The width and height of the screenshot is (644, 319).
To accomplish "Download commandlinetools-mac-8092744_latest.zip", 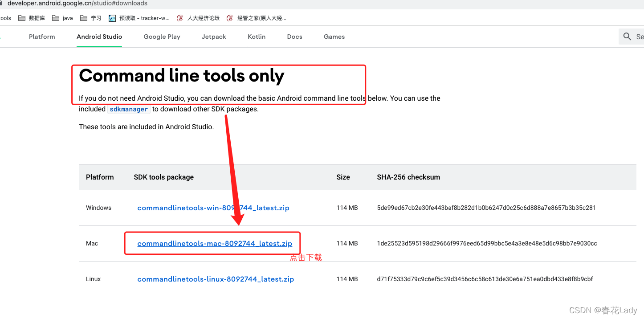I will tap(215, 243).
